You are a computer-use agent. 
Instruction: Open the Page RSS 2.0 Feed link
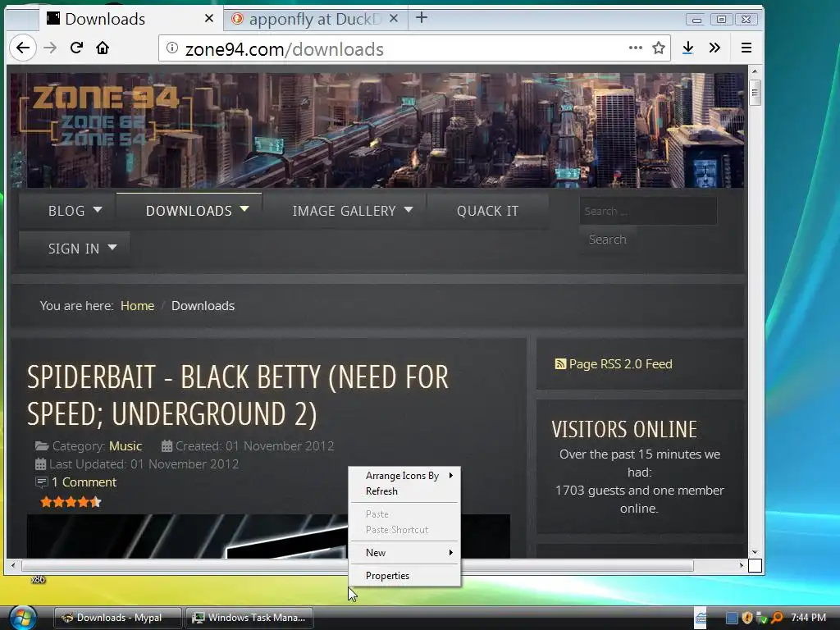(620, 364)
